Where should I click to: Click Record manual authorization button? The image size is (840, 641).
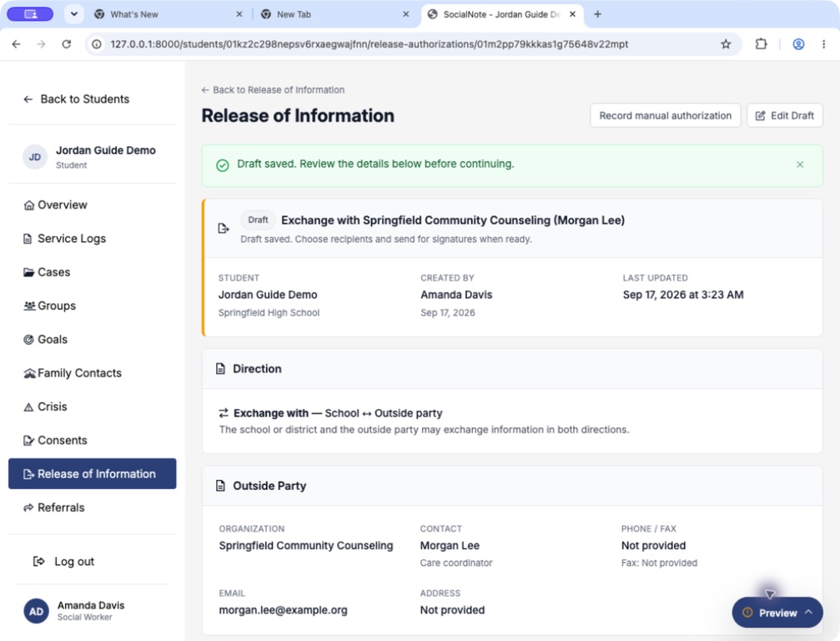pyautogui.click(x=665, y=115)
